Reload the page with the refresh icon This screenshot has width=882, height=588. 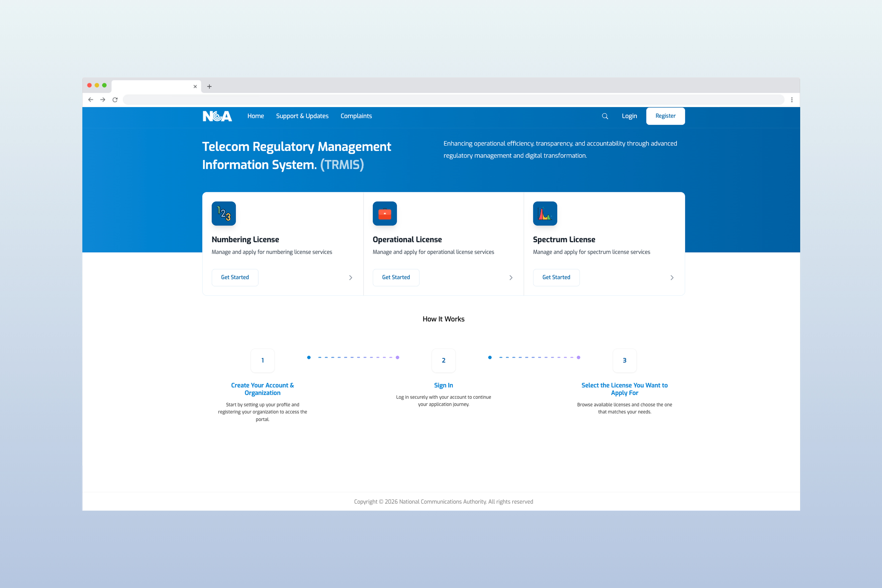(115, 100)
